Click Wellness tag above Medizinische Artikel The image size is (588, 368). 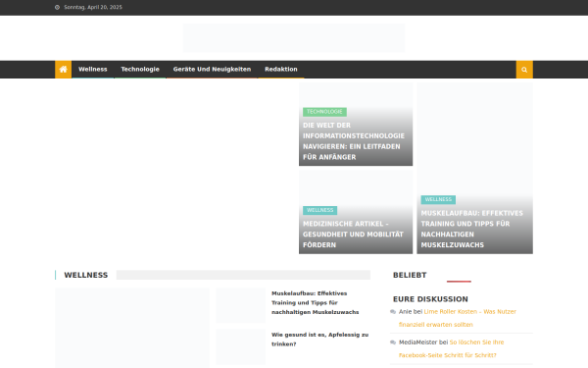point(319,210)
